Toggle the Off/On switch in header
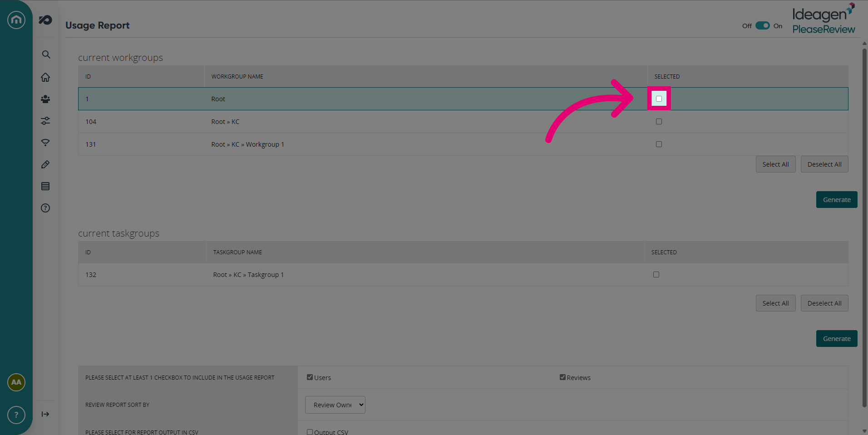 coord(763,25)
